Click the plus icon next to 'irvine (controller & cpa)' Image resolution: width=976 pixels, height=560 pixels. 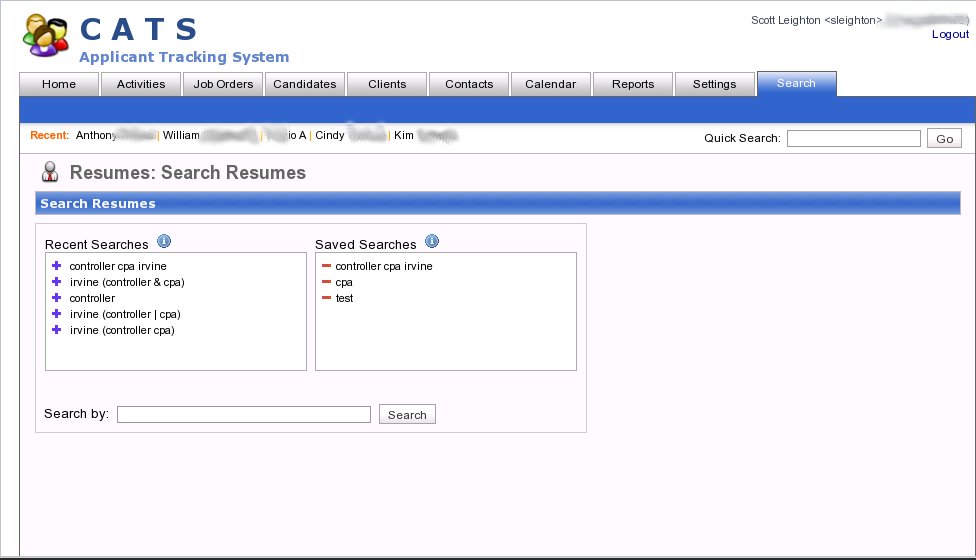(x=57, y=282)
